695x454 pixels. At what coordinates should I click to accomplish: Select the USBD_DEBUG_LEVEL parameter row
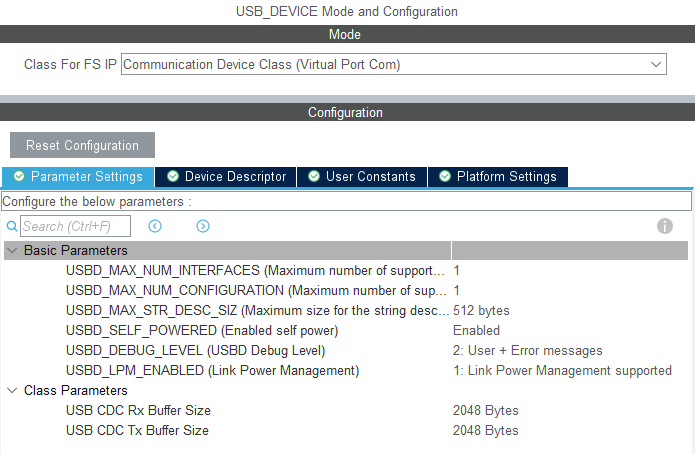[x=346, y=350]
